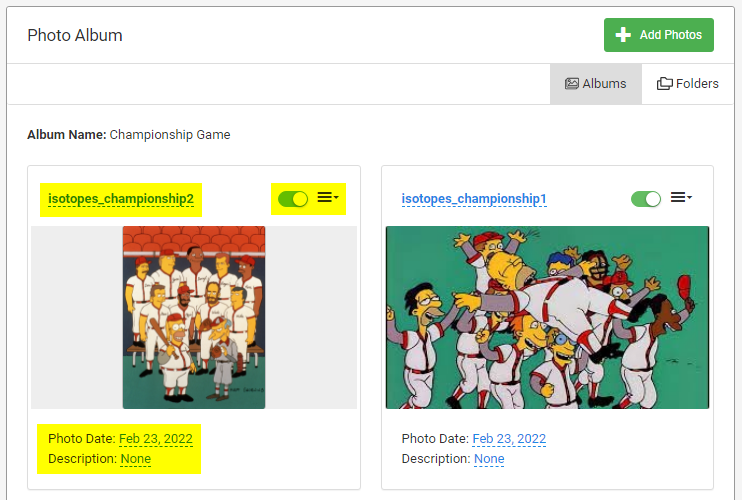Viewport: 742px width, 500px height.
Task: Toggle visibility switch for isotopes_championship2
Action: tap(293, 199)
